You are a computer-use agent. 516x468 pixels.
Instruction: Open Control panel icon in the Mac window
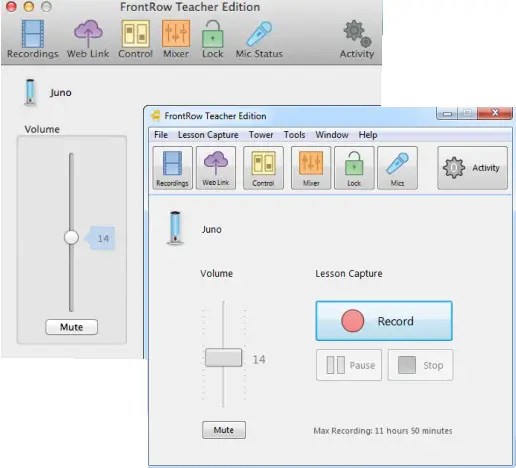point(135,39)
